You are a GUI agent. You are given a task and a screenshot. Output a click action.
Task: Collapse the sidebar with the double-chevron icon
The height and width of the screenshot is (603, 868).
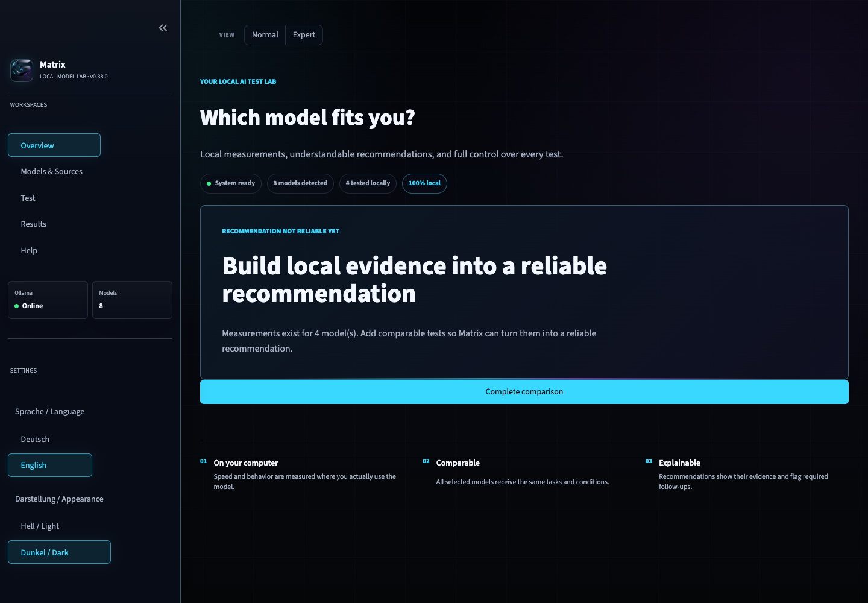pos(163,28)
